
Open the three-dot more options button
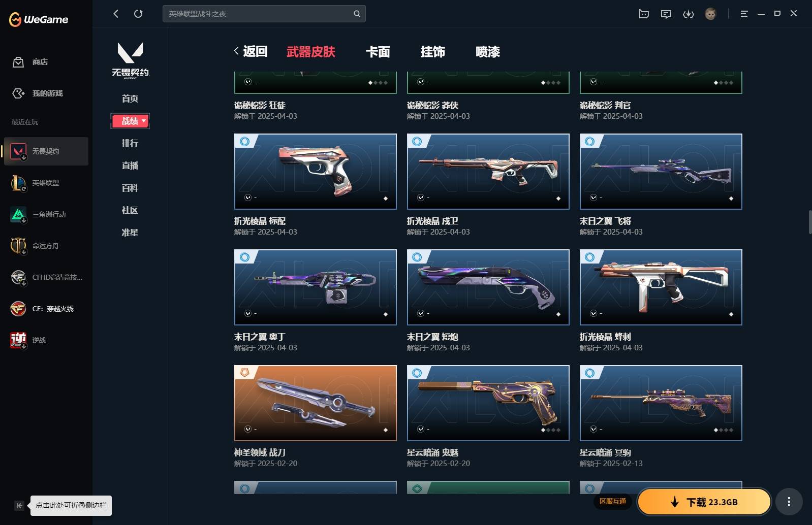click(x=789, y=502)
